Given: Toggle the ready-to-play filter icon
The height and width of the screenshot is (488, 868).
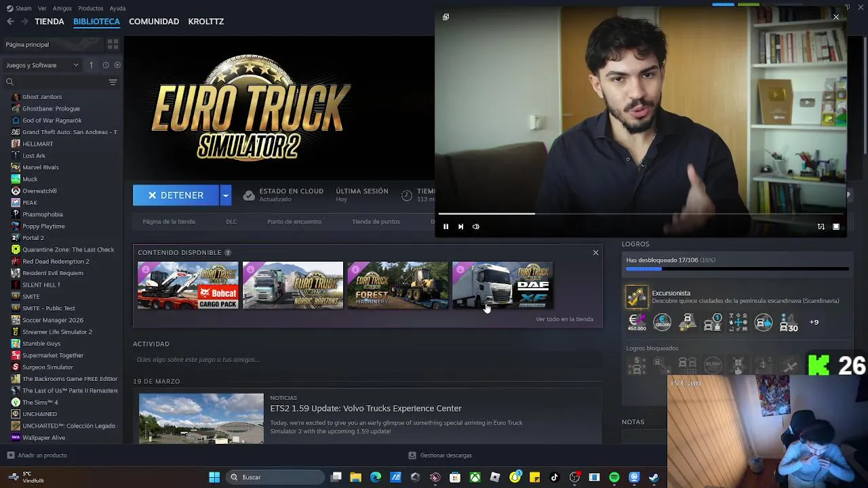Looking at the screenshot, I should pyautogui.click(x=117, y=65).
